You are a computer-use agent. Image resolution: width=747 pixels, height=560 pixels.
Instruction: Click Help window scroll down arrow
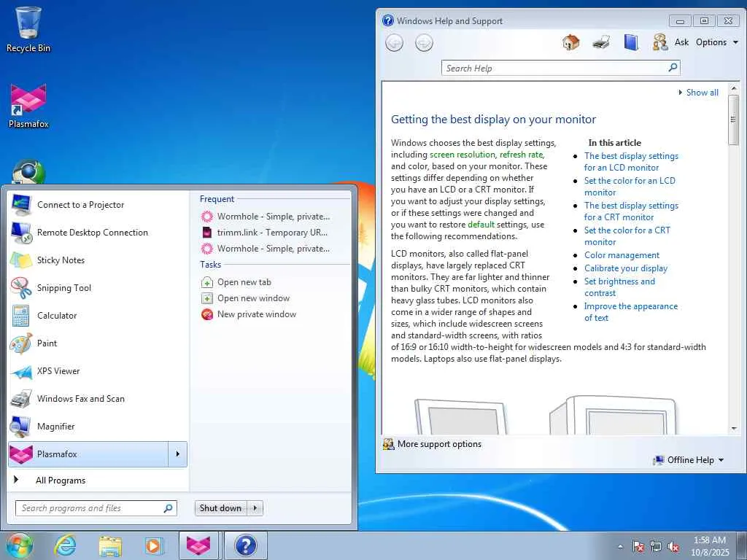(733, 429)
